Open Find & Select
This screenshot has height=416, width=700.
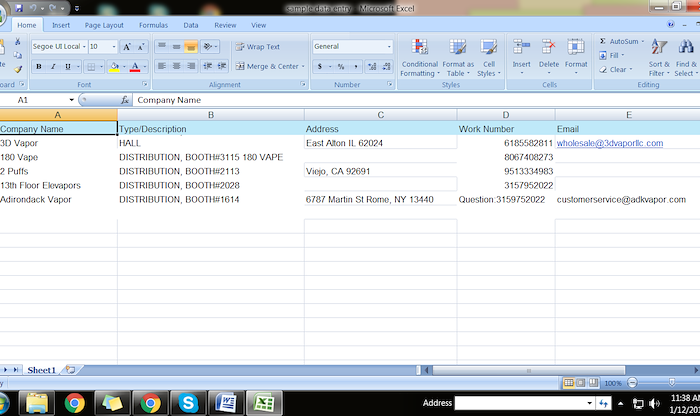coord(686,58)
